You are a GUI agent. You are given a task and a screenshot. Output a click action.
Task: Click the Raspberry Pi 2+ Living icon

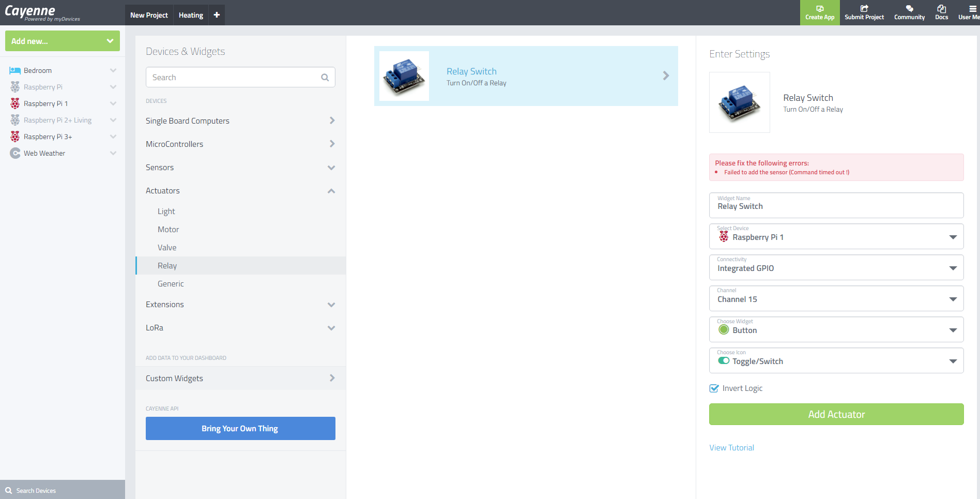[15, 120]
